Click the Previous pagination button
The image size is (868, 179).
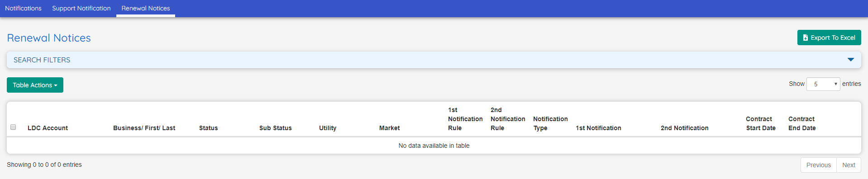click(x=818, y=165)
